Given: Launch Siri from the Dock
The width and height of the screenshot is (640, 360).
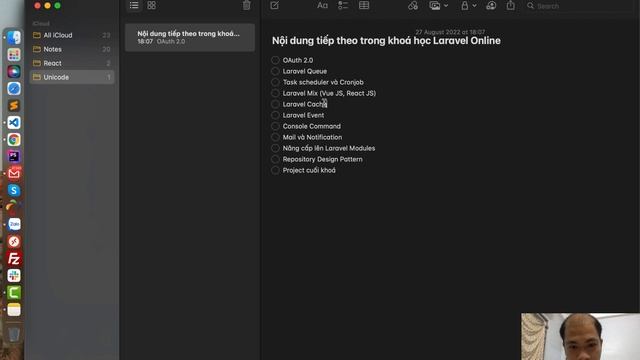Looking at the screenshot, I should tap(14, 71).
